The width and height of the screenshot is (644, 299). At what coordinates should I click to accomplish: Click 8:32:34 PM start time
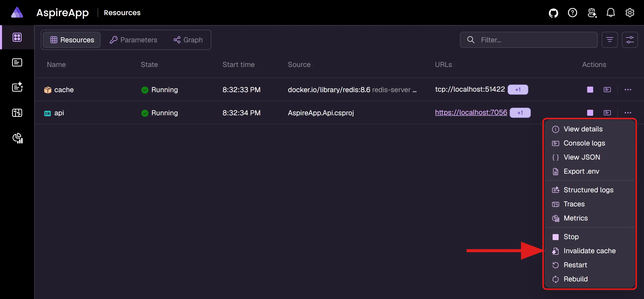point(242,113)
